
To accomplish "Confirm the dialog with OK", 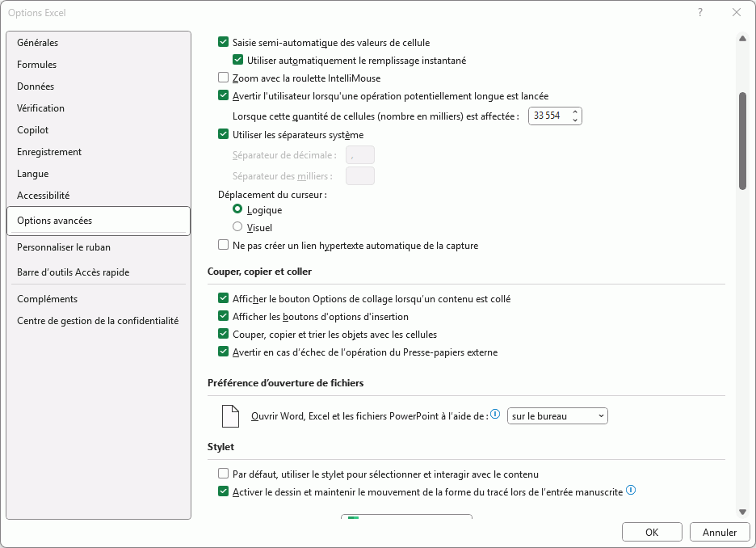I will (x=652, y=532).
